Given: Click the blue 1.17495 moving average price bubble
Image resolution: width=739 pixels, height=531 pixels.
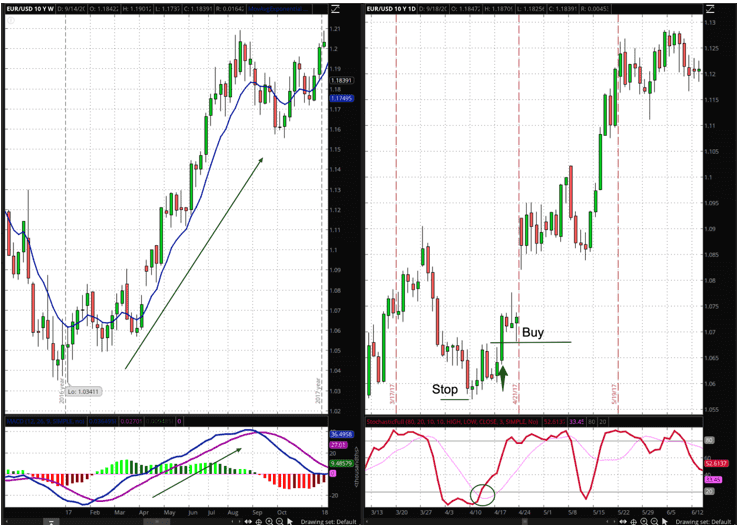Looking at the screenshot, I should pos(342,98).
